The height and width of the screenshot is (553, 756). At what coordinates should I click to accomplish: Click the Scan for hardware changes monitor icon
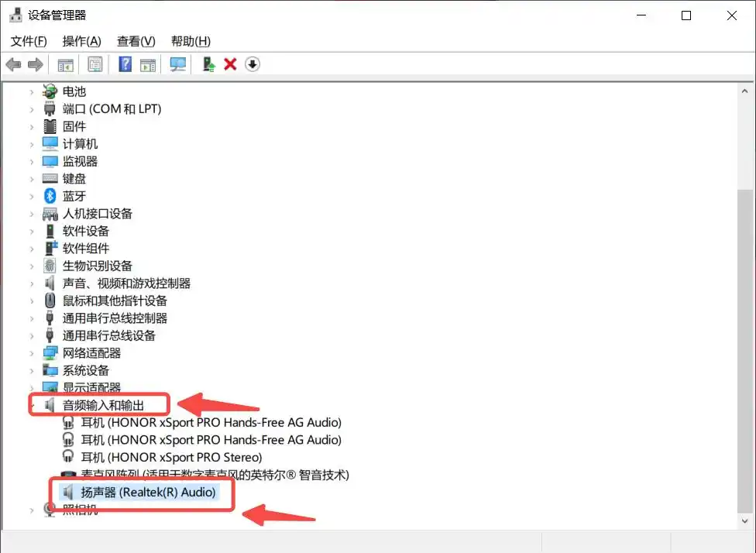(178, 64)
